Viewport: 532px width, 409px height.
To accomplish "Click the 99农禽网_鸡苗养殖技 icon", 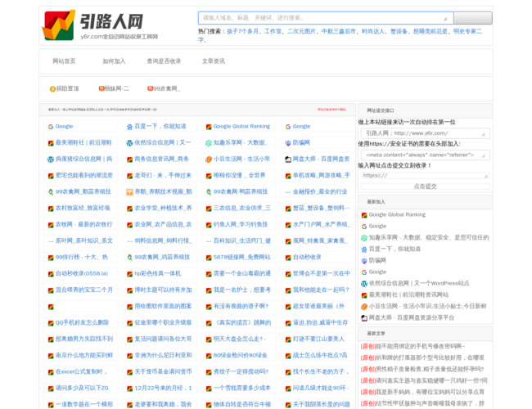I will (x=129, y=258).
